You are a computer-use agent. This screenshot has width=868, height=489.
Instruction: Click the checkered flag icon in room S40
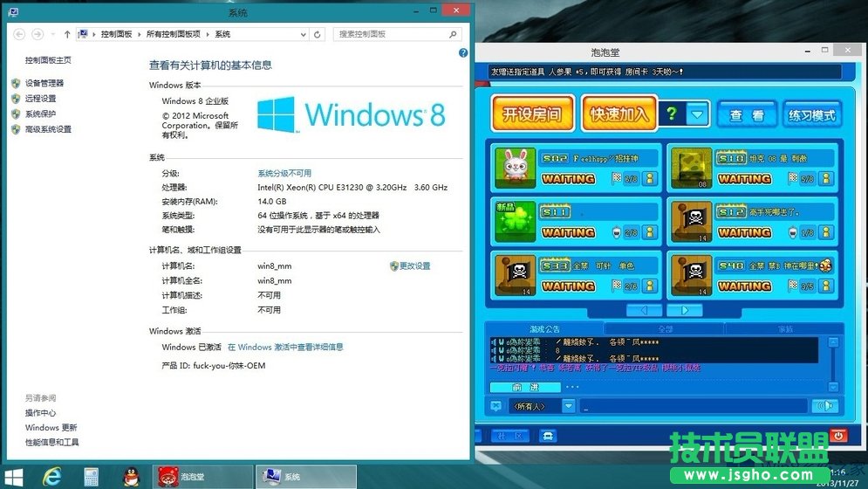[x=793, y=286]
